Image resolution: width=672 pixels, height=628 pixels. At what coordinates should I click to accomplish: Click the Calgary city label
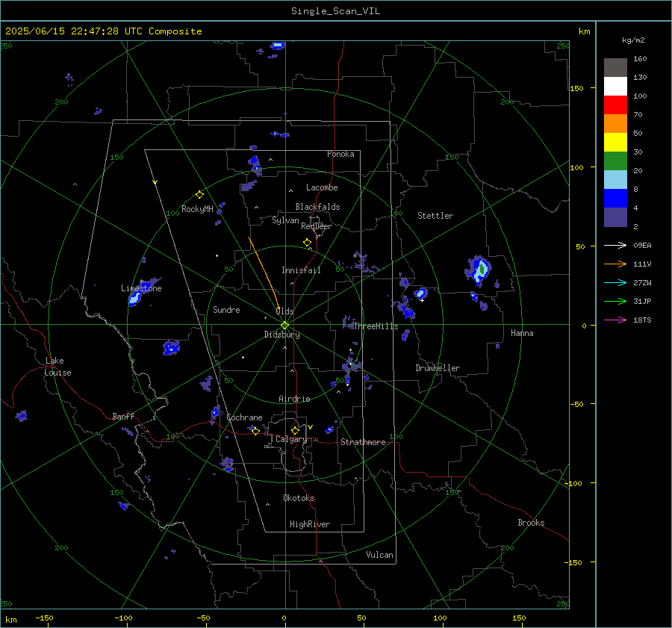[291, 439]
